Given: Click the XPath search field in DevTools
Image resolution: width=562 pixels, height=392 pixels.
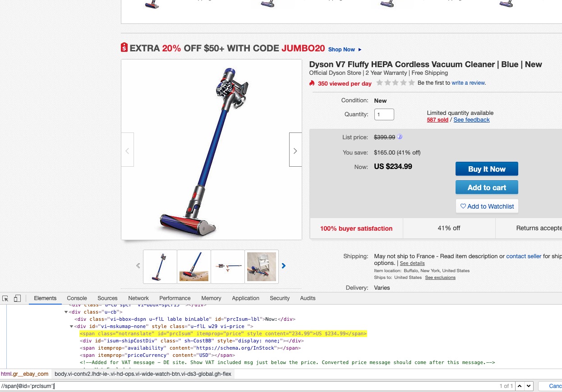Looking at the screenshot, I should pyautogui.click(x=248, y=386).
